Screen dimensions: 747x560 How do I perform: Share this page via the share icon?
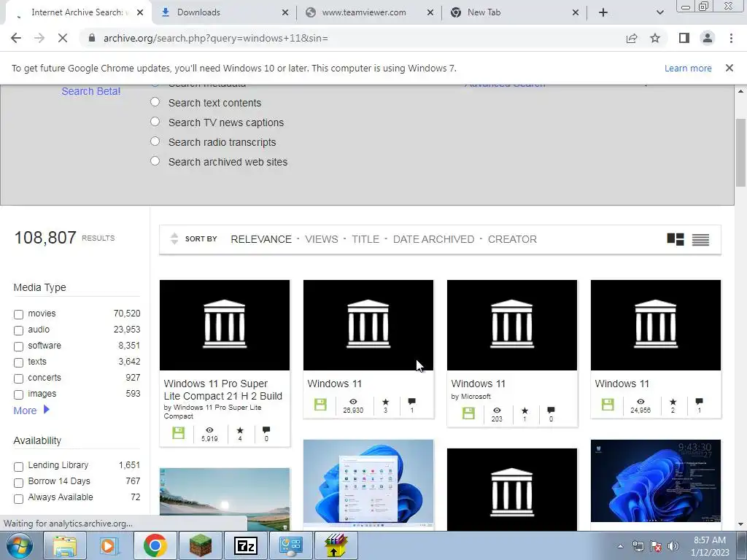[x=632, y=38]
